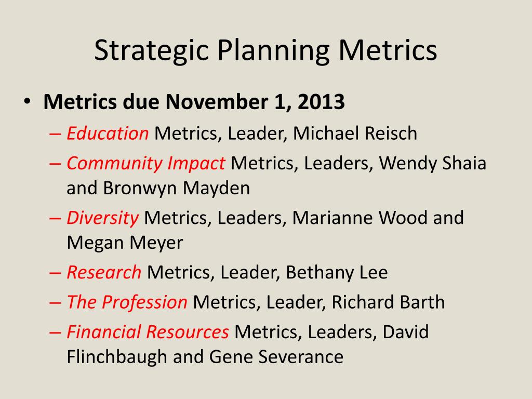This screenshot has height=399, width=532.
Task: Click the red text The Profession
Action: click(x=127, y=302)
